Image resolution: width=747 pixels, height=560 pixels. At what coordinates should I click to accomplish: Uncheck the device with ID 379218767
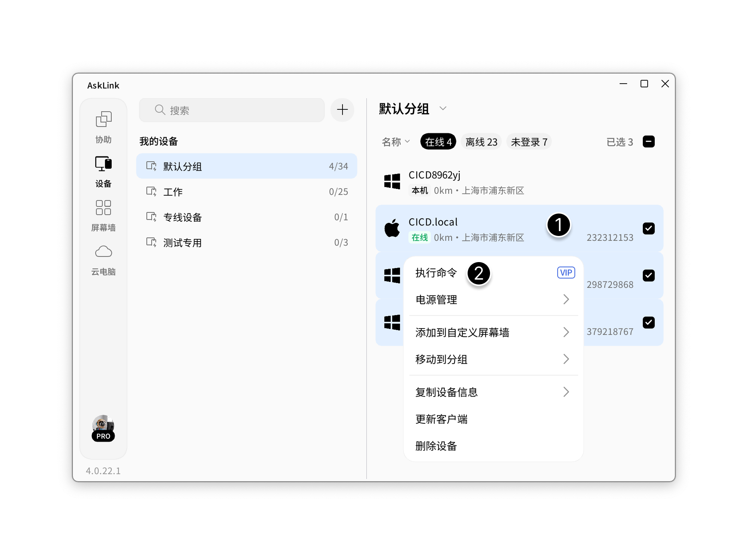(x=649, y=323)
